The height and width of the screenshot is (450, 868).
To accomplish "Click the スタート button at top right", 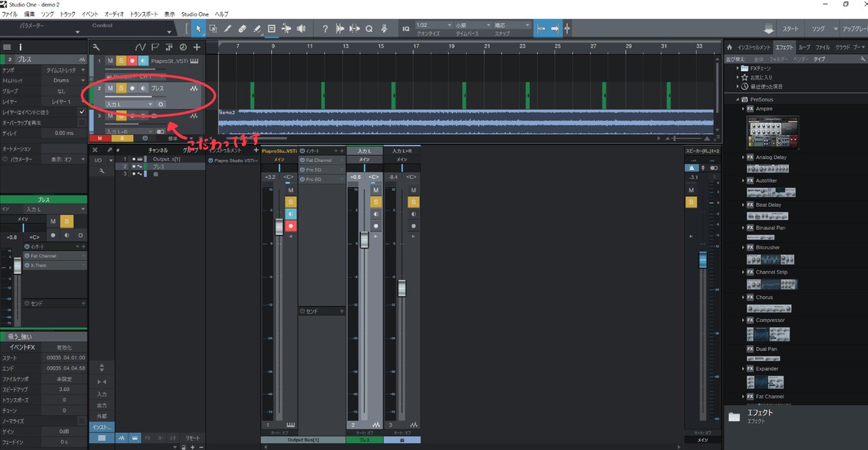I will [790, 29].
